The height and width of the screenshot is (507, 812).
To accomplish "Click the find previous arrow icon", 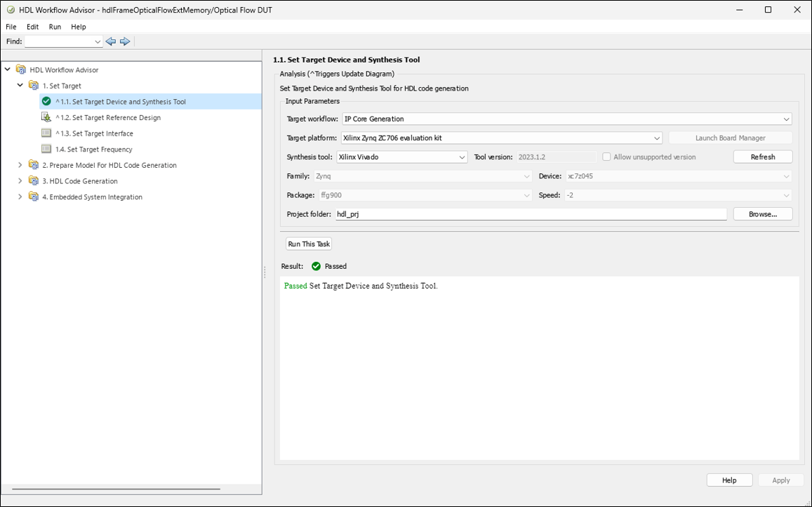I will coord(110,41).
